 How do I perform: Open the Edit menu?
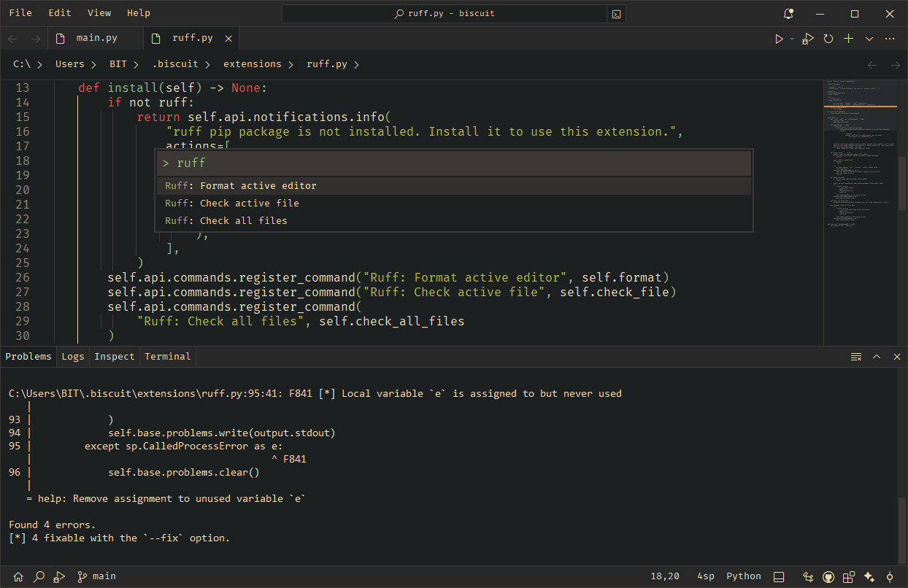point(60,12)
